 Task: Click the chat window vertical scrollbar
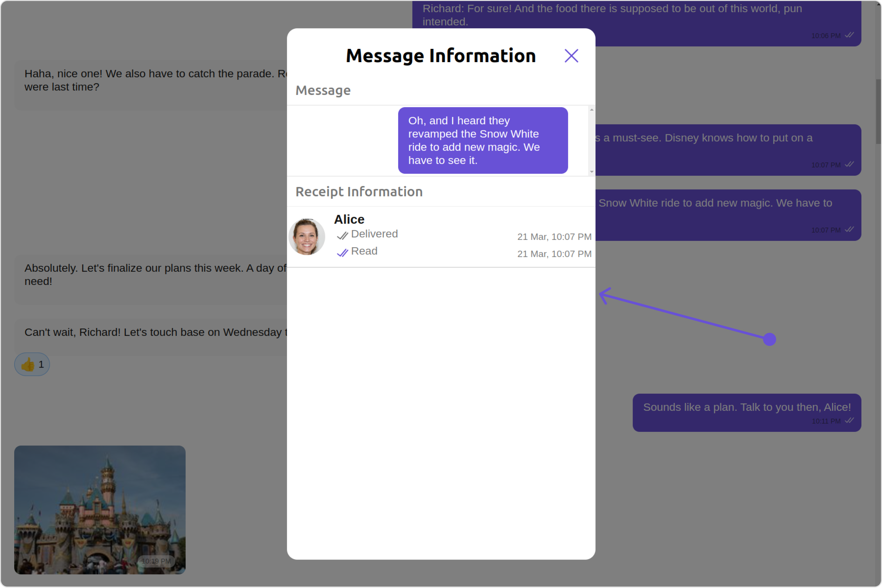click(x=878, y=111)
